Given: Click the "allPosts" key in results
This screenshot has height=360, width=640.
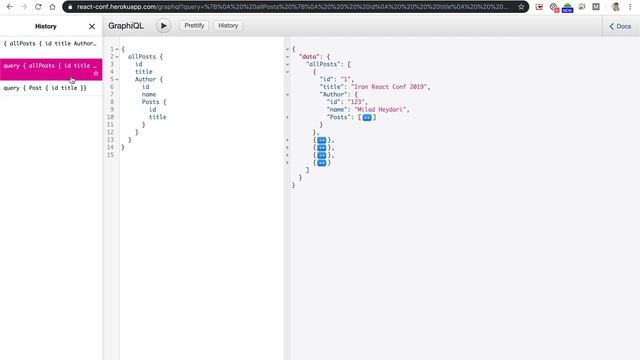Looking at the screenshot, I should tap(323, 64).
